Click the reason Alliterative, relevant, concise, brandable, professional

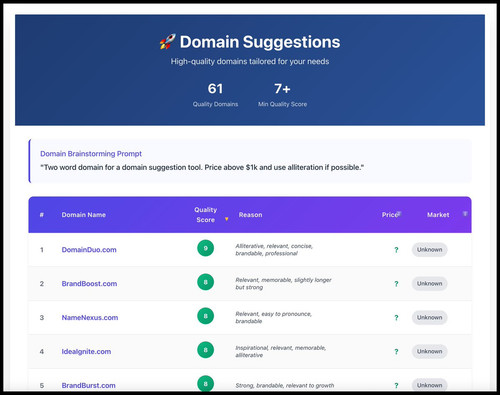(274, 250)
